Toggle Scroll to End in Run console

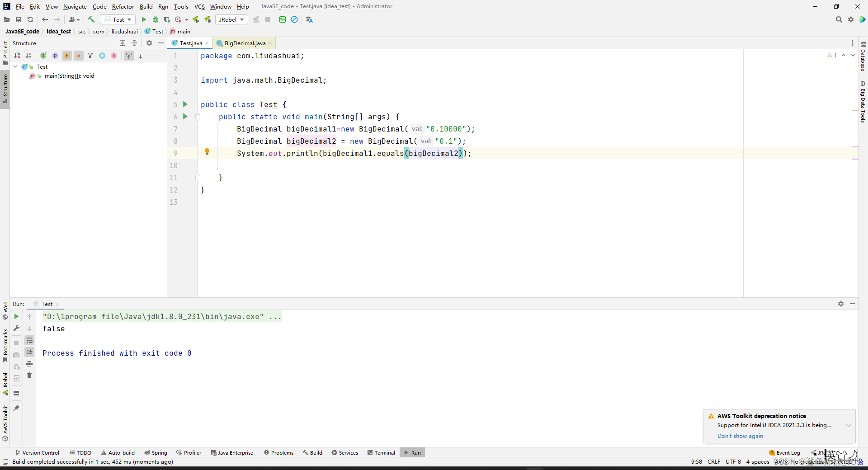29,352
